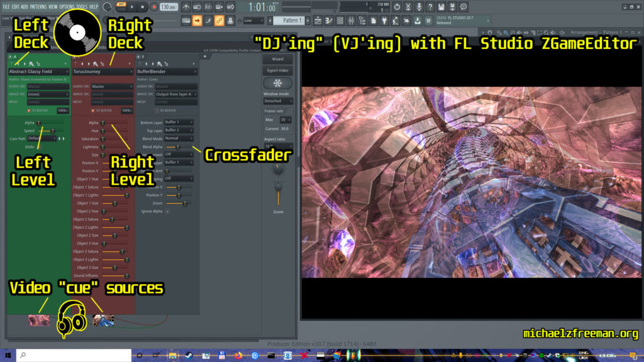Click the orange link chain icon
Image resolution: width=644 pixels, height=362 pixels.
[x=219, y=21]
